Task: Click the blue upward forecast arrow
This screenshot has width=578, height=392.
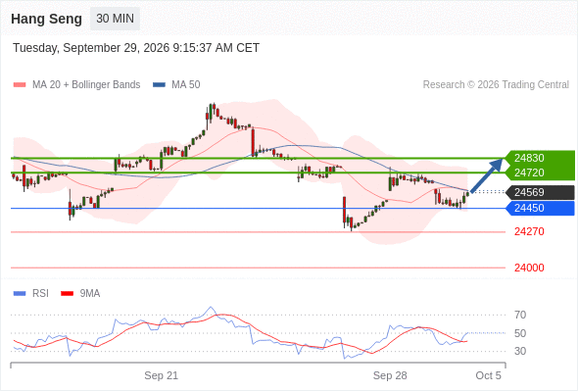Action: pyautogui.click(x=487, y=174)
